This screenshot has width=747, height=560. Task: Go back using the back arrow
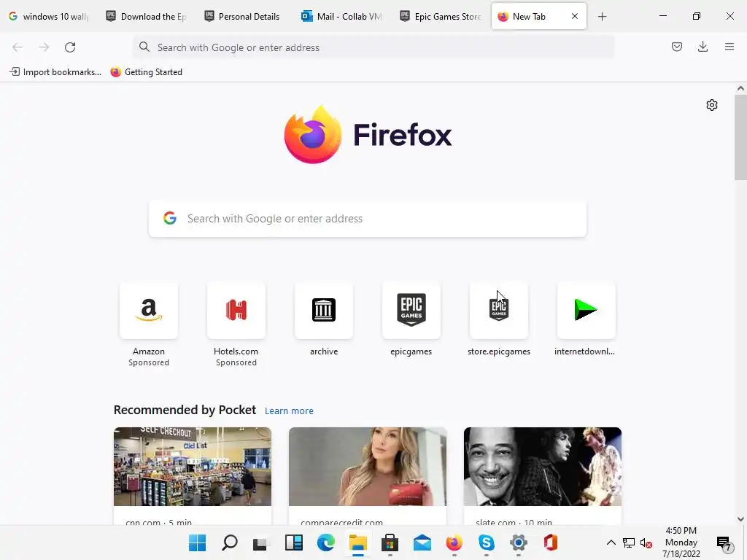point(18,47)
